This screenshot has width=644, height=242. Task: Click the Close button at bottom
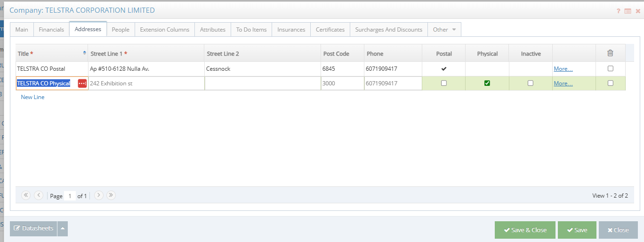(618, 230)
